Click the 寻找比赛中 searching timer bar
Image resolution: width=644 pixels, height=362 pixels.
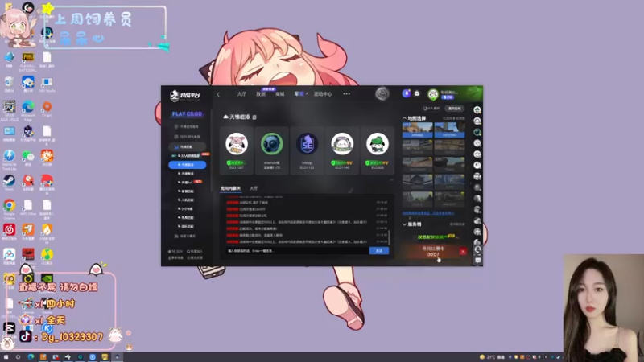click(433, 251)
